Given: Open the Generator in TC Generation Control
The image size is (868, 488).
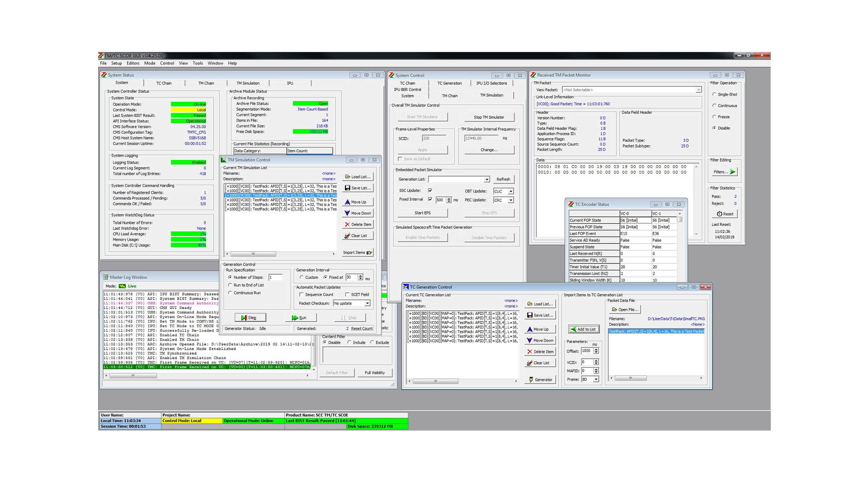Looking at the screenshot, I should tap(540, 380).
